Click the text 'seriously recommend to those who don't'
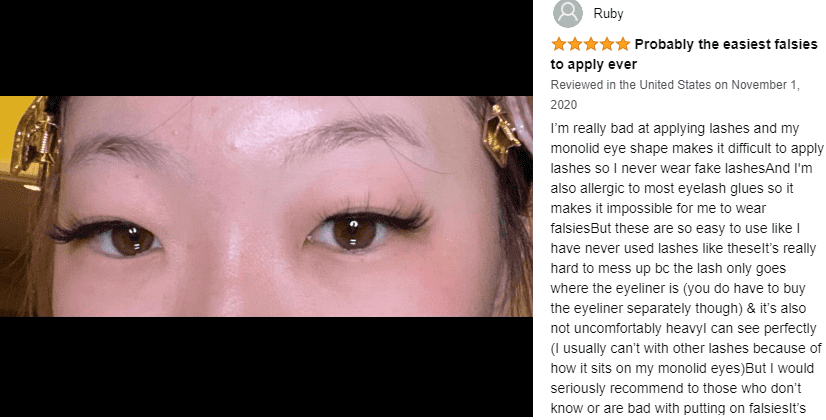This screenshot has width=826, height=420. [x=676, y=388]
